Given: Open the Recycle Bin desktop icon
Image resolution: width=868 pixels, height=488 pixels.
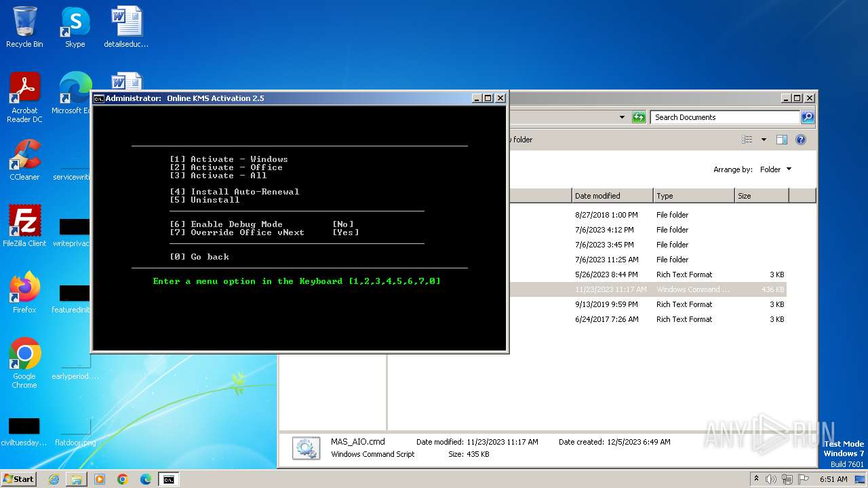Looking at the screenshot, I should [24, 28].
